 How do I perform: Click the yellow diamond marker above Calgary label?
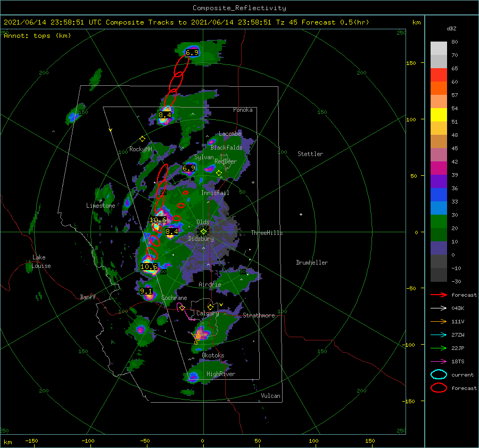[210, 307]
